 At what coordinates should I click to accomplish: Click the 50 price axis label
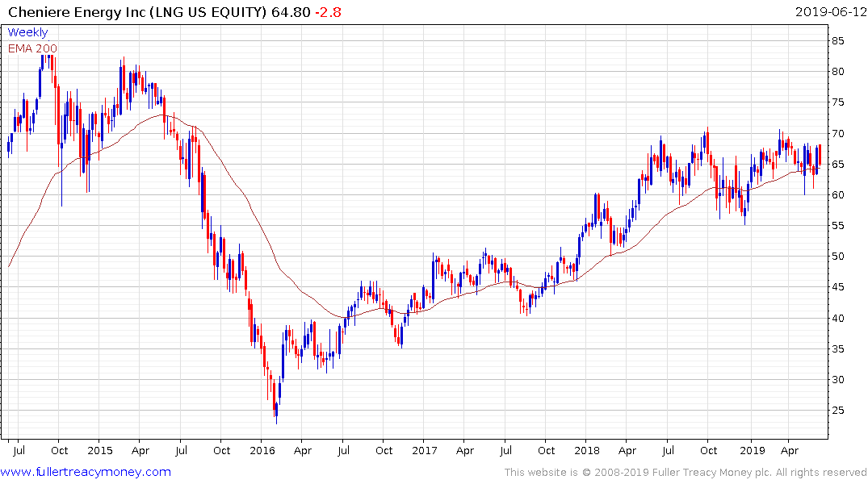tap(837, 256)
